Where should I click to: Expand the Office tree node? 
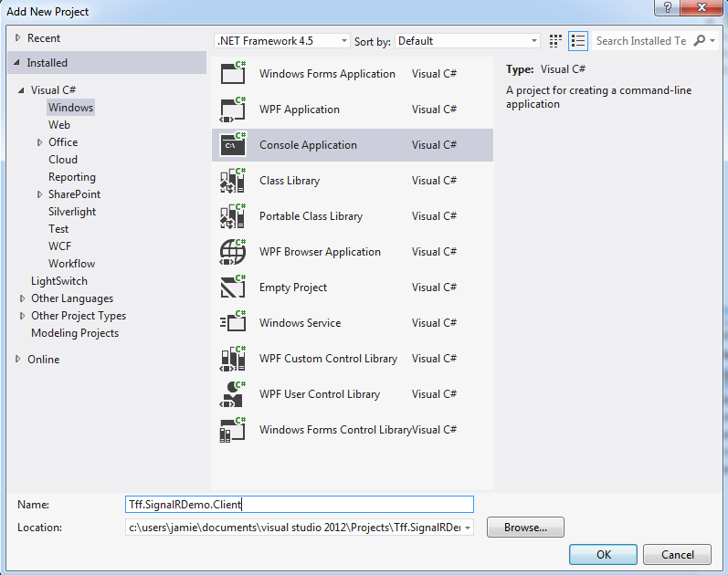[x=40, y=142]
